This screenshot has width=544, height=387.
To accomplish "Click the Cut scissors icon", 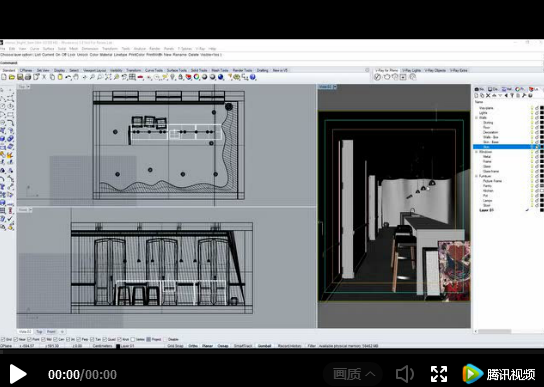I will pyautogui.click(x=44, y=77).
